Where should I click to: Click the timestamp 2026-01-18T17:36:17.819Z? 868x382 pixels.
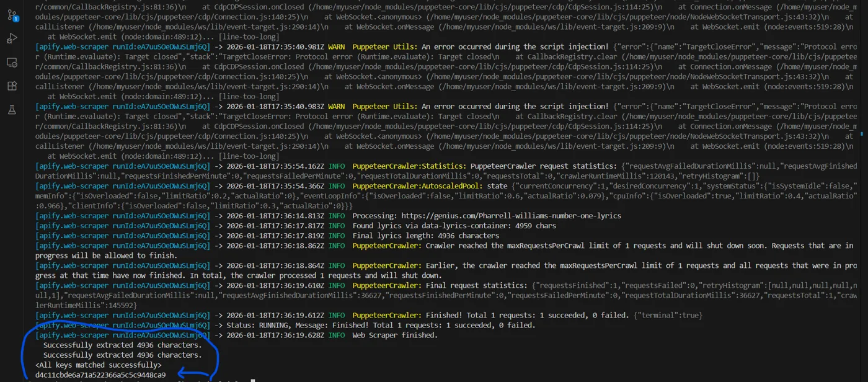[x=275, y=236]
